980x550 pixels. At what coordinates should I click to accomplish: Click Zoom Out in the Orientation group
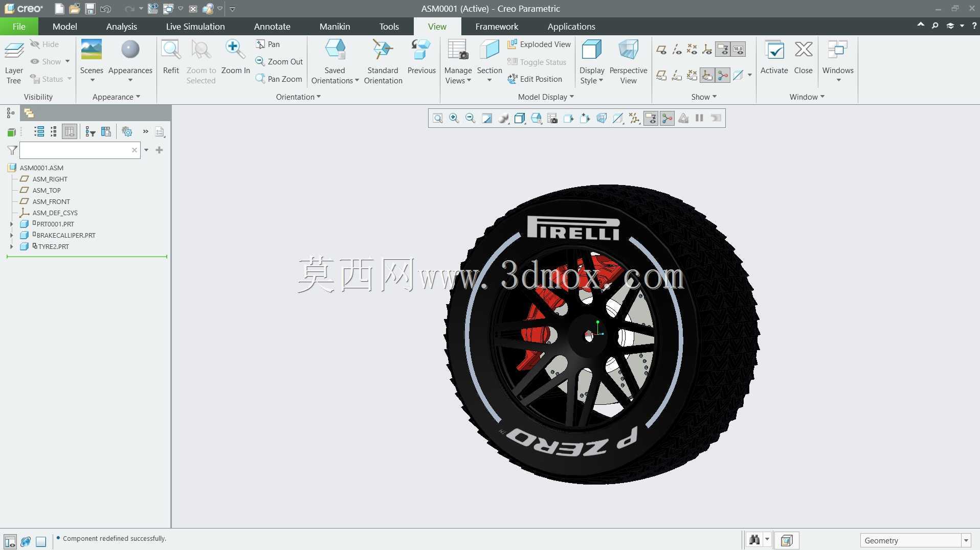[279, 62]
